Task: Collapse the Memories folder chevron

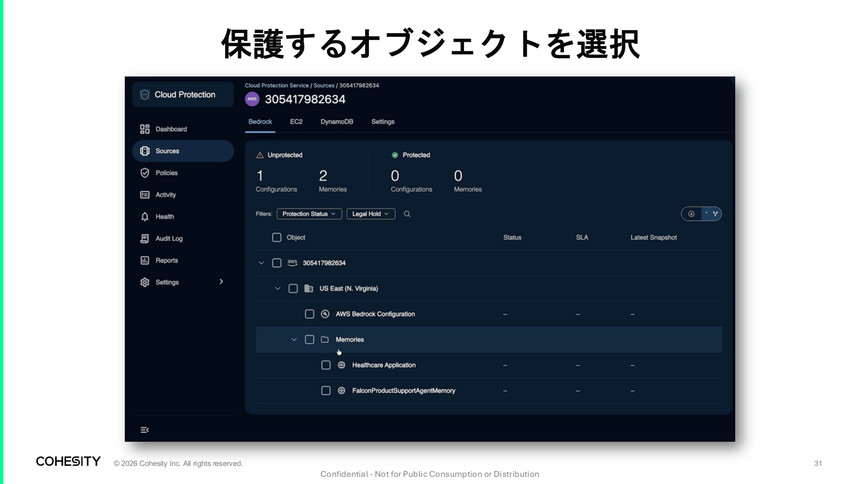Action: coord(294,340)
